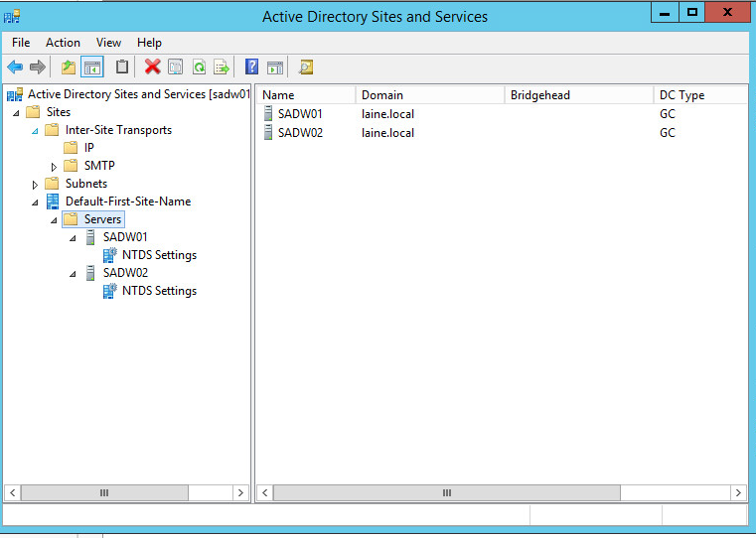
Task: Select Active Directory Sites and Services root node
Action: click(x=139, y=94)
